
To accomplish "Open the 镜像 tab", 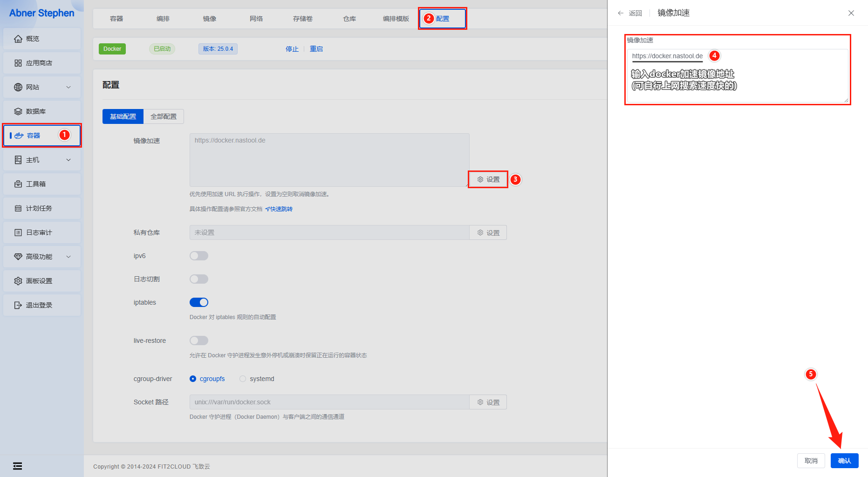I will (x=210, y=19).
